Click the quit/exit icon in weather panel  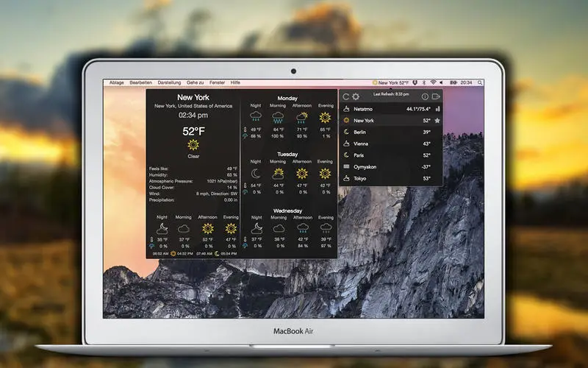click(x=436, y=96)
